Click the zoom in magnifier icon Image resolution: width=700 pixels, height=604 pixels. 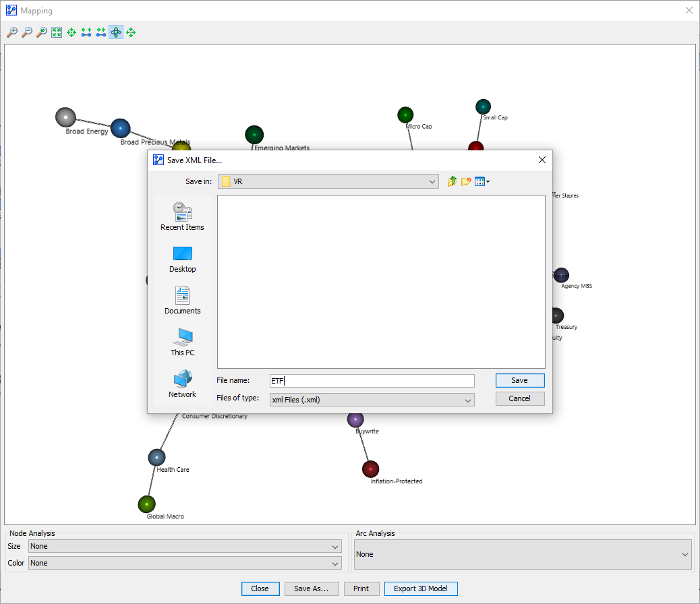[12, 32]
